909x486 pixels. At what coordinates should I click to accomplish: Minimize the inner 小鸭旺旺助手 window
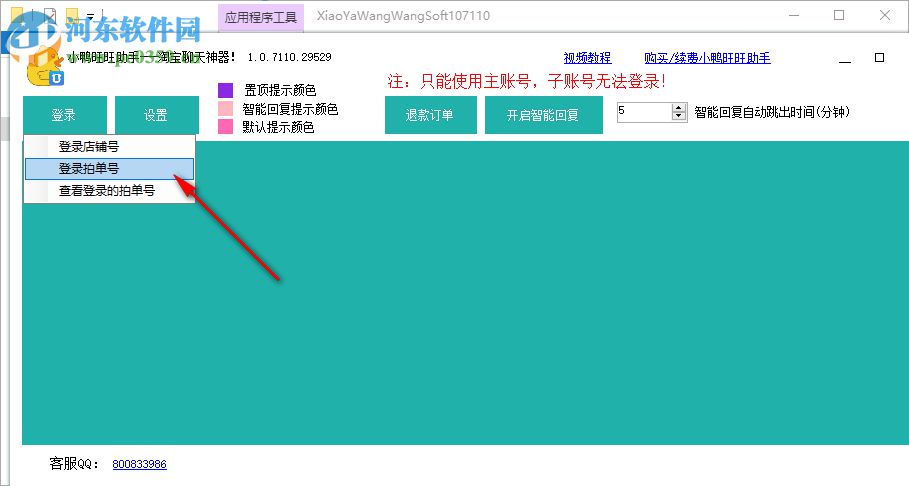point(845,59)
